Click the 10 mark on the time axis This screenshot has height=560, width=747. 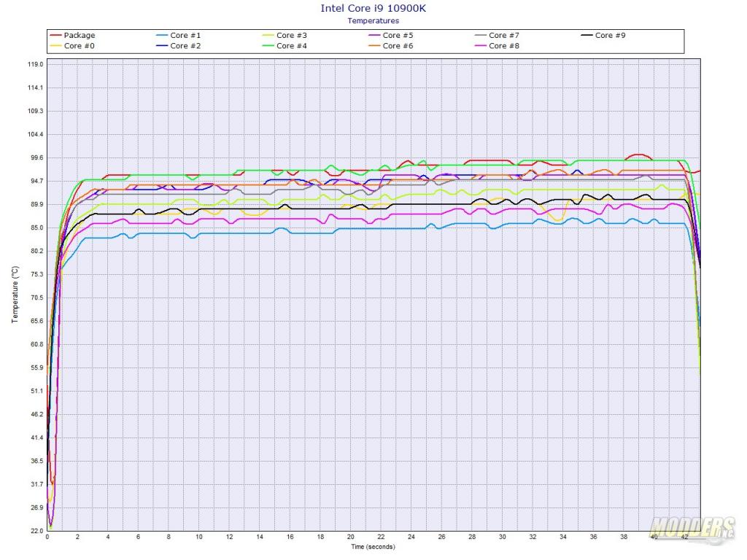(x=199, y=537)
